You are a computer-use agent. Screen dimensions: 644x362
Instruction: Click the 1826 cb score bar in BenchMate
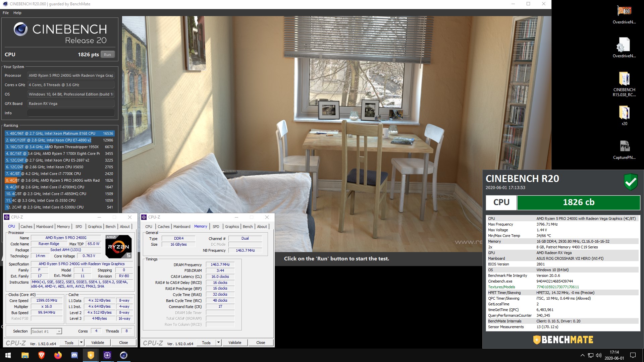[578, 202]
